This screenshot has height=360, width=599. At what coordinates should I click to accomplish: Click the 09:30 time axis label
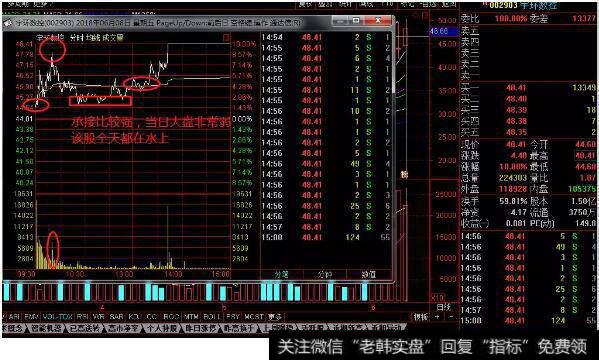[26, 274]
